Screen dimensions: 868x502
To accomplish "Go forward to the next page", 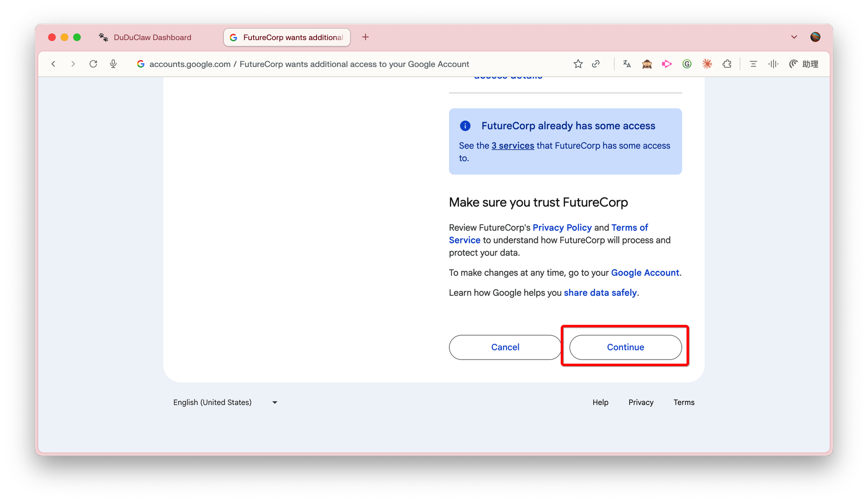I will [73, 64].
